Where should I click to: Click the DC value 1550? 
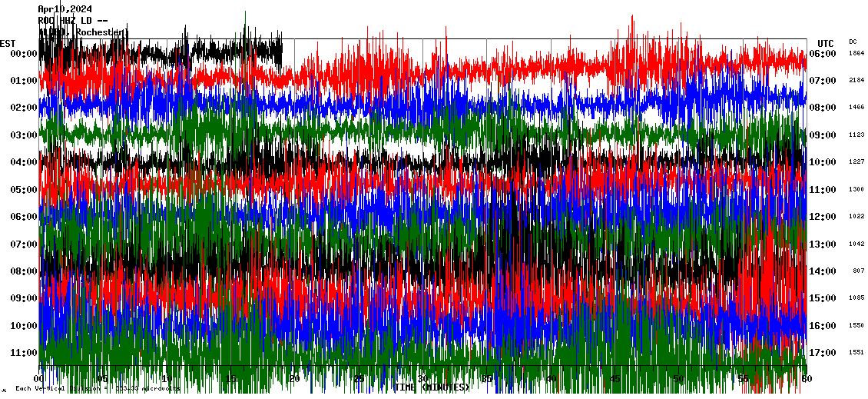pos(856,326)
